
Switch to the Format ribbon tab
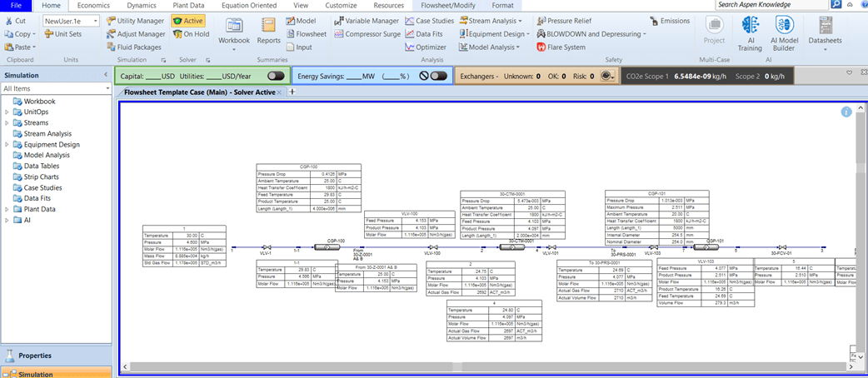[502, 6]
